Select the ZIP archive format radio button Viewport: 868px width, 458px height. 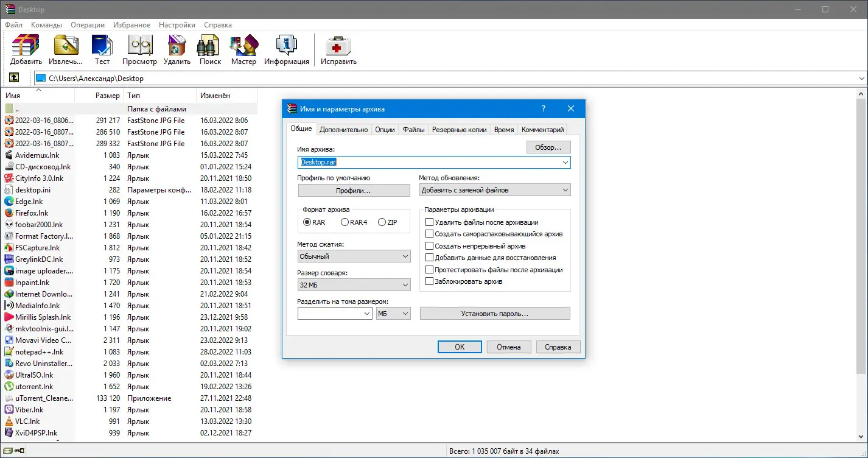click(382, 222)
